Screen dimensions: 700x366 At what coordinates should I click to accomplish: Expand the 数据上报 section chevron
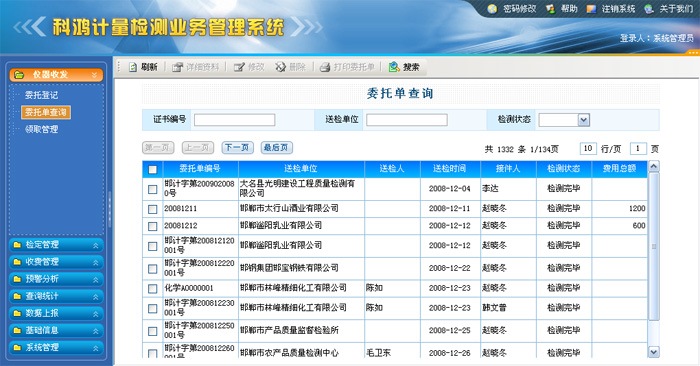(x=96, y=314)
